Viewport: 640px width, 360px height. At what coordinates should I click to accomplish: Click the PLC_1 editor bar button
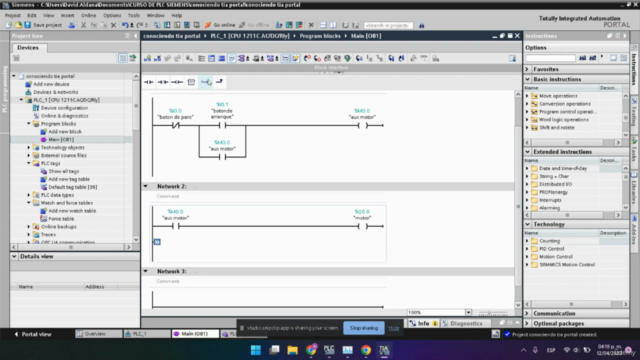coord(147,334)
